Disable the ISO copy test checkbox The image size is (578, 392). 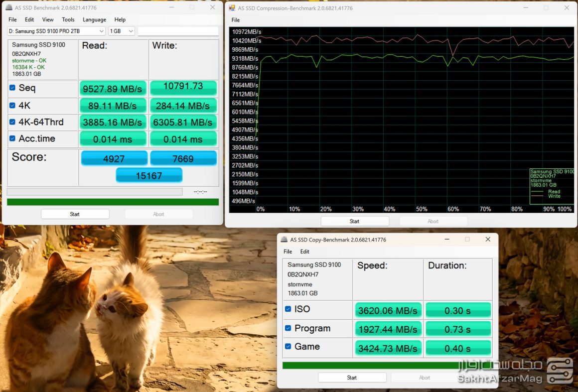click(x=288, y=309)
